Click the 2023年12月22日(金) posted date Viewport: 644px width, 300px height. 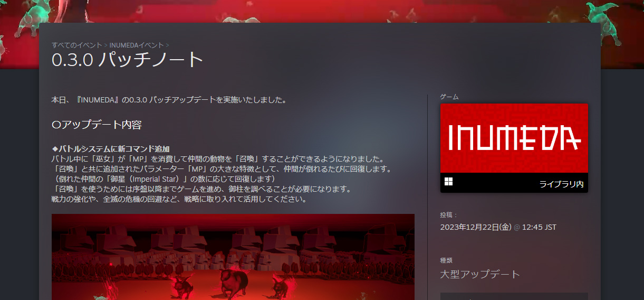tap(476, 227)
